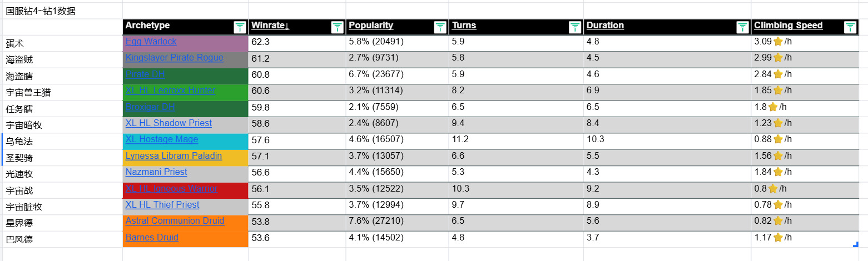Click the Popularity column header text
Image resolution: width=868 pixels, height=261 pixels.
(x=371, y=26)
